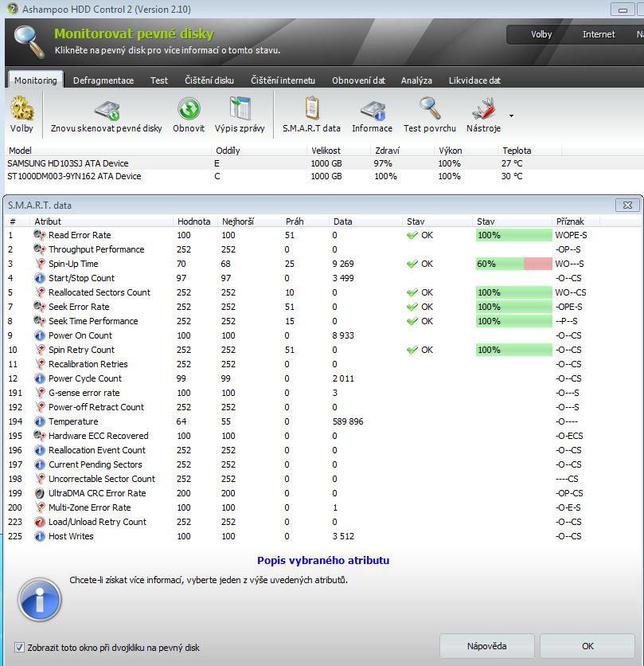Click the Příznak column header
Image resolution: width=644 pixels, height=666 pixels.
576,221
